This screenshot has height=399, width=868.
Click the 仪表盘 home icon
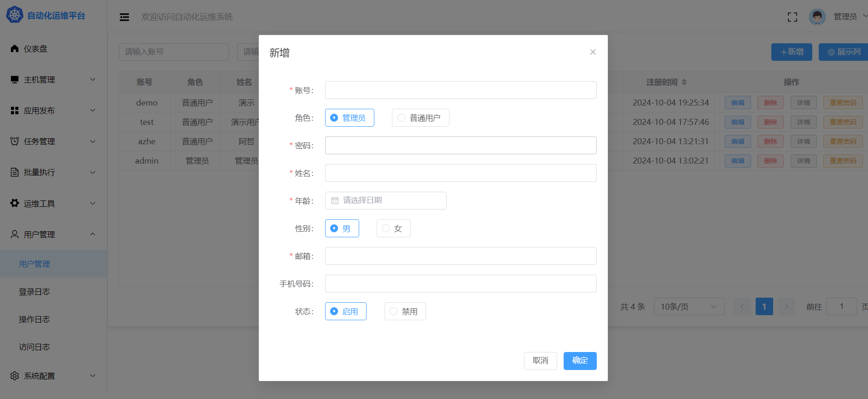pyautogui.click(x=15, y=48)
